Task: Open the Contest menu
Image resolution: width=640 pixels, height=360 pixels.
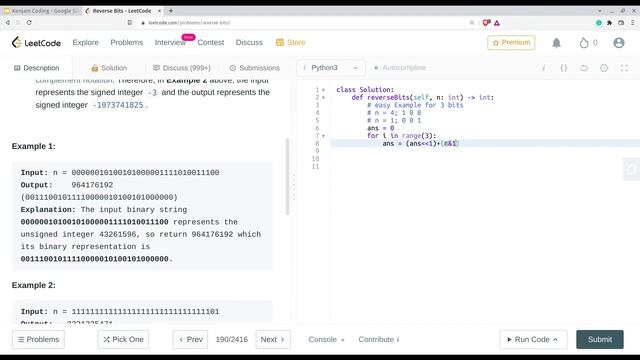Action: (211, 42)
